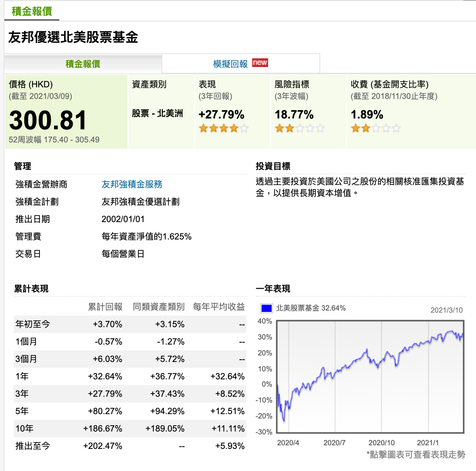
Task: Click the 累計回報 column header
Action: point(105,307)
